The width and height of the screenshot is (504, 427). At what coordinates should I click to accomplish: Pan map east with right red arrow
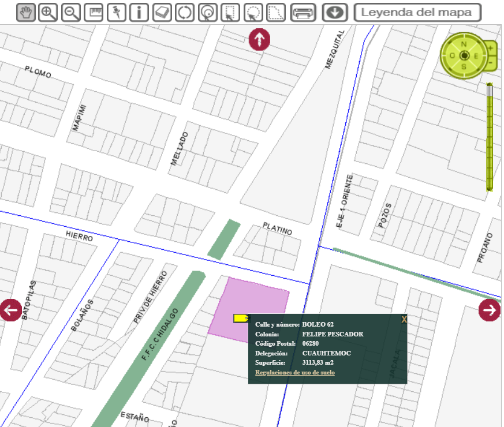(x=490, y=310)
